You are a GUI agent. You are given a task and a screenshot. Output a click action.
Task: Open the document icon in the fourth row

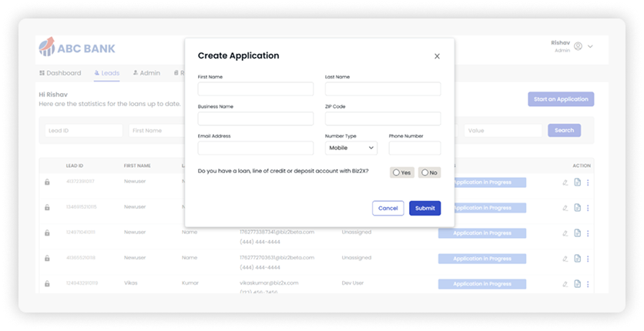577,258
